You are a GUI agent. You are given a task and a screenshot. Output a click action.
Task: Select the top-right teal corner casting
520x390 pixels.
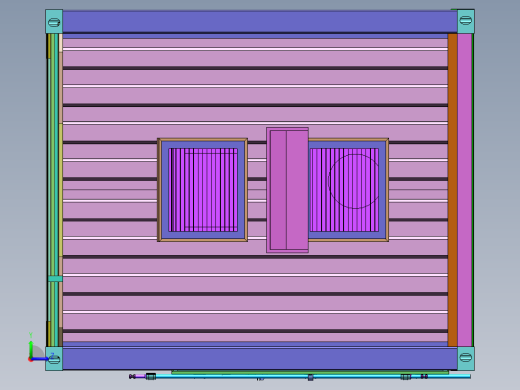pos(466,21)
